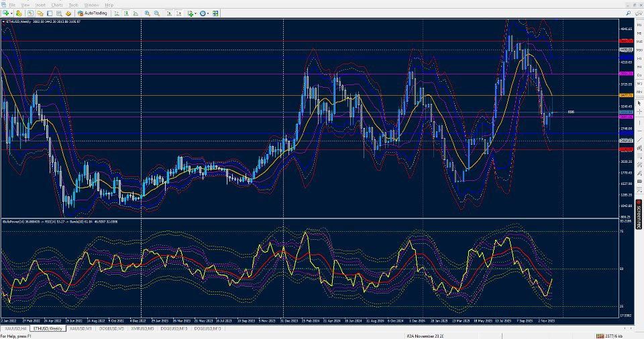Open the Periods clock icon
The image size is (644, 339).
pyautogui.click(x=203, y=13)
